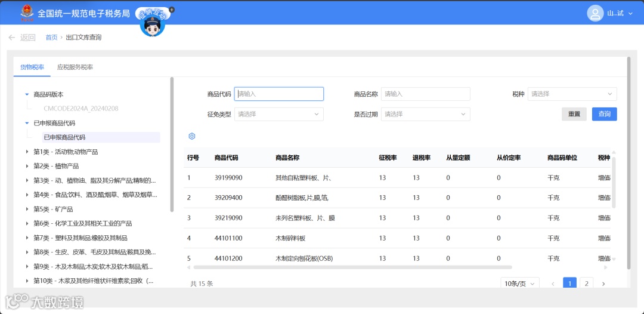Viewport: 644px width, 314px height.
Task: Select CMCODE2024A_20240208 version entry
Action: (81, 109)
